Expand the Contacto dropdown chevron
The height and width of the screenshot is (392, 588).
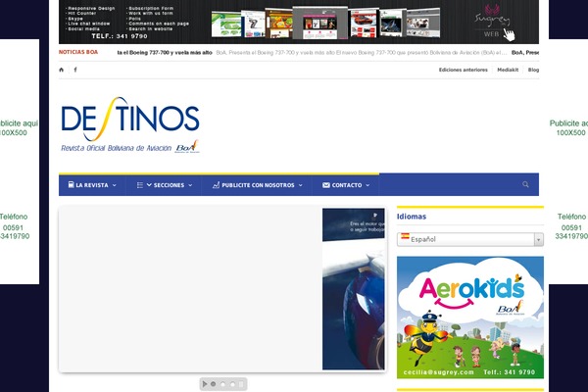(367, 185)
